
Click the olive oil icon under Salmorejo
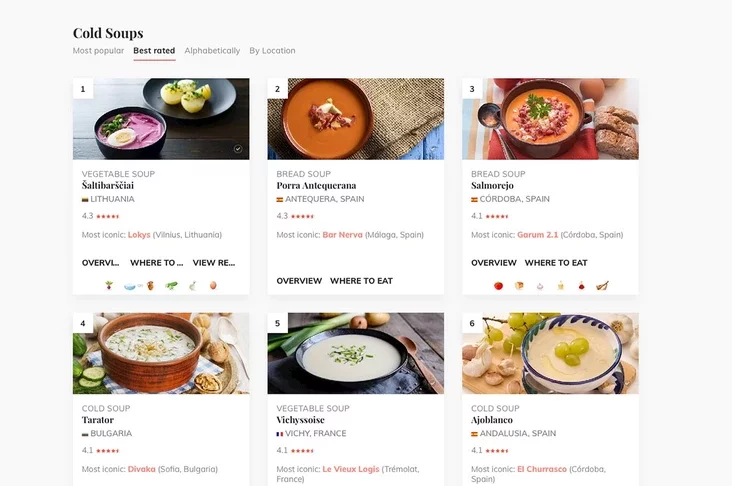(x=561, y=286)
